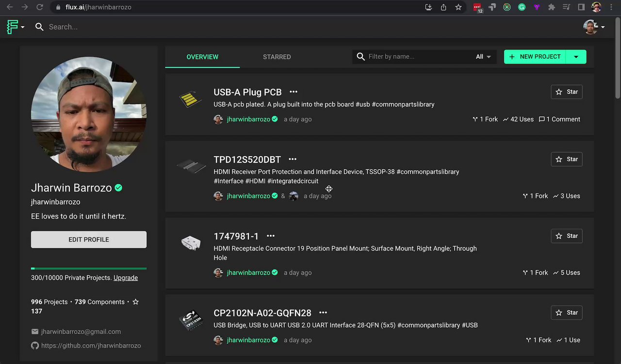This screenshot has width=621, height=364.
Task: Click 1 Fork on the 1747981-1 row
Action: pos(535,273)
